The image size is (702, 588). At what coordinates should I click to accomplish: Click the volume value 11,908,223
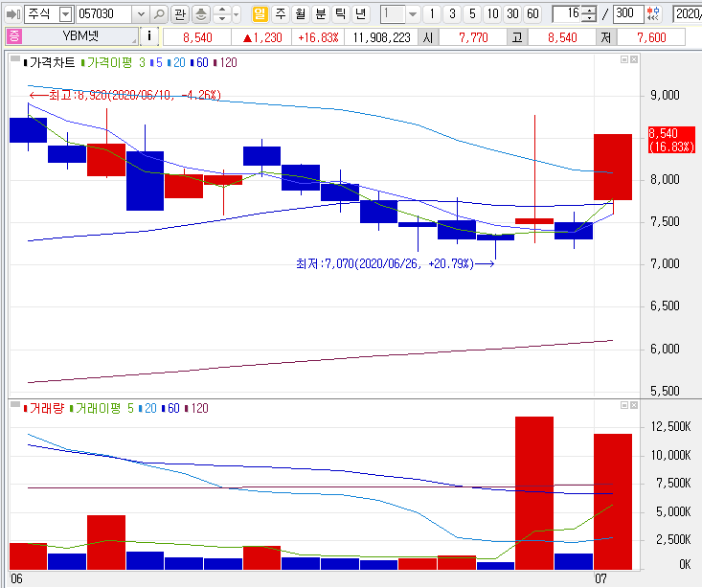[x=381, y=37]
